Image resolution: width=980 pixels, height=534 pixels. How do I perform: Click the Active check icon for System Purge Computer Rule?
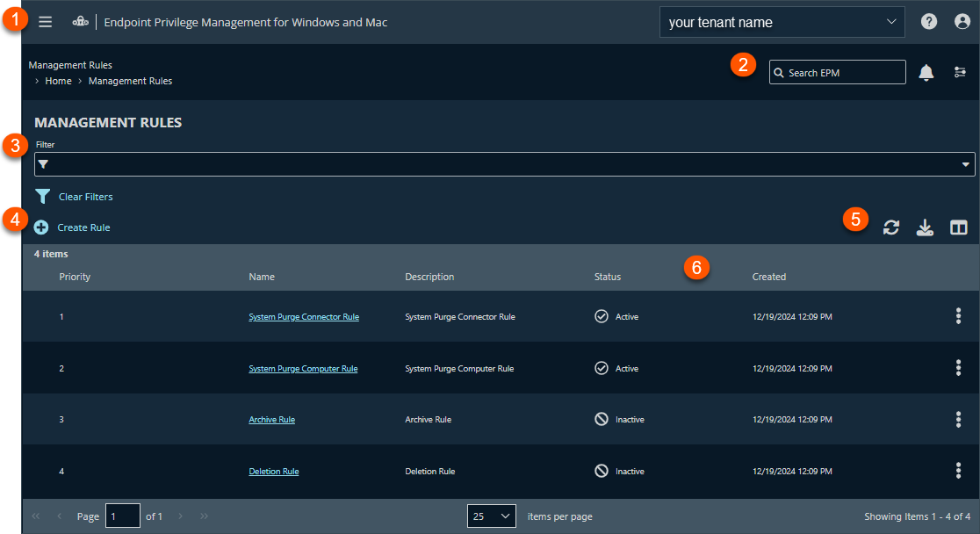pyautogui.click(x=602, y=368)
